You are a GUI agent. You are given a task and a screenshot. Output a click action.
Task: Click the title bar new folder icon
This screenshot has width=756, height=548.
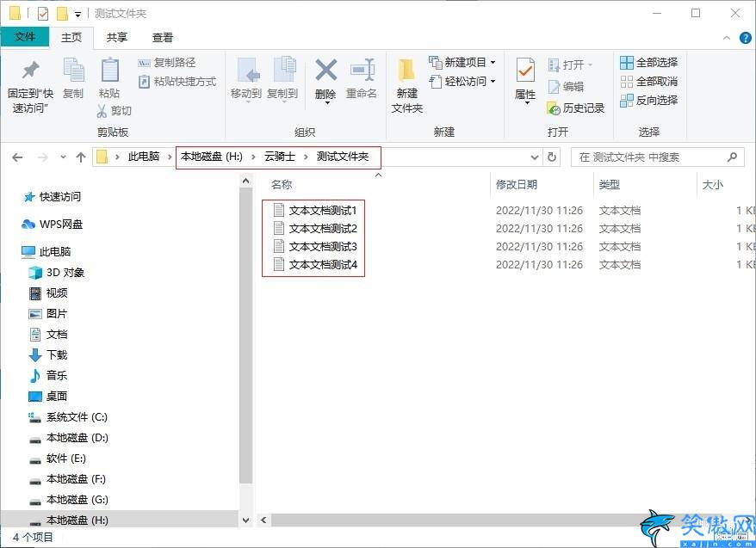62,14
